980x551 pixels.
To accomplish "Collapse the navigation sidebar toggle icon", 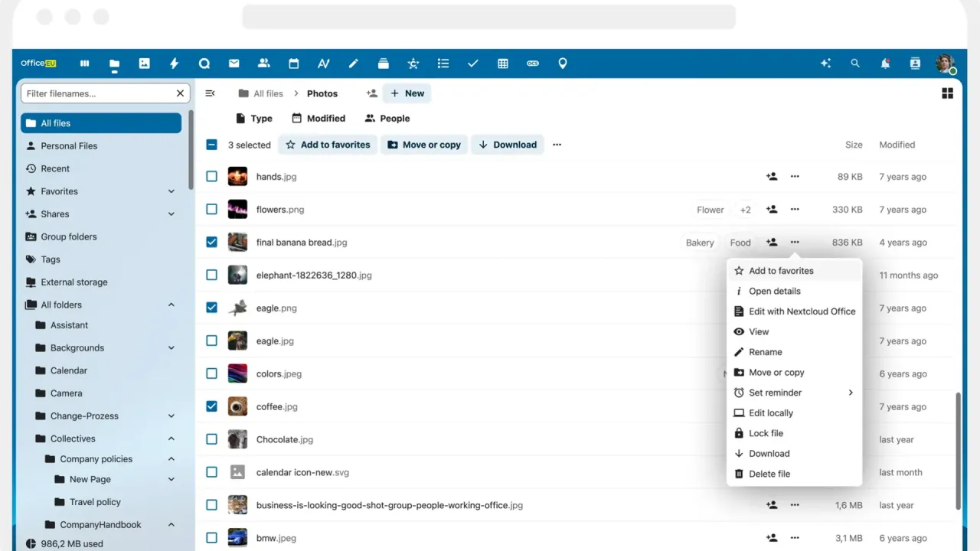I will pos(210,93).
